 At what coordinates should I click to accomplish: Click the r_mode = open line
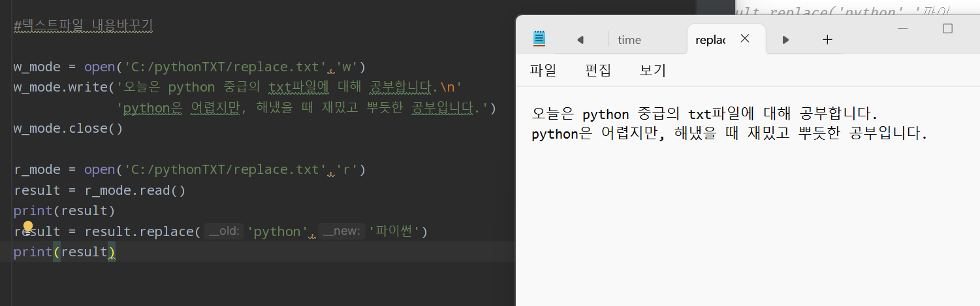tap(189, 170)
